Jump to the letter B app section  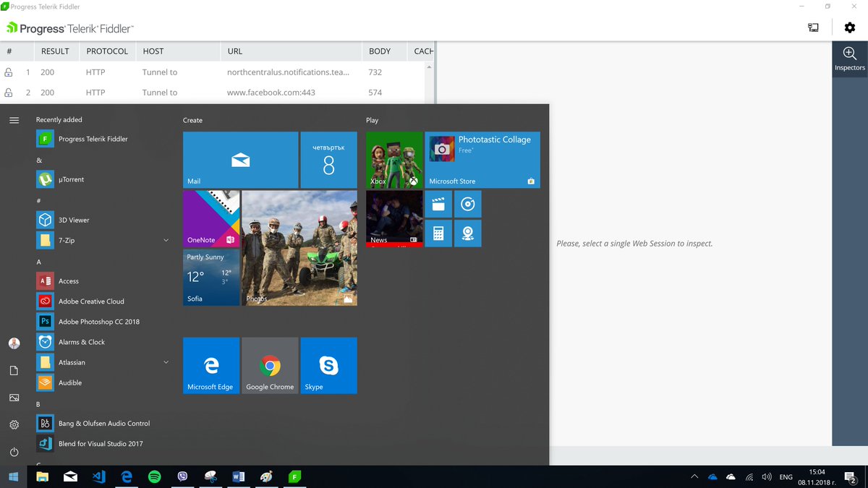[38, 404]
